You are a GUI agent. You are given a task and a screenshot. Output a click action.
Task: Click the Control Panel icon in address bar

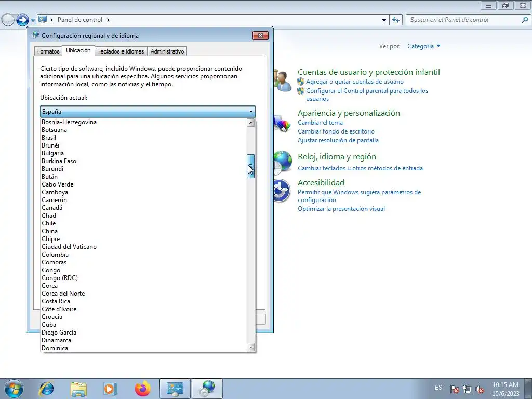tap(43, 19)
